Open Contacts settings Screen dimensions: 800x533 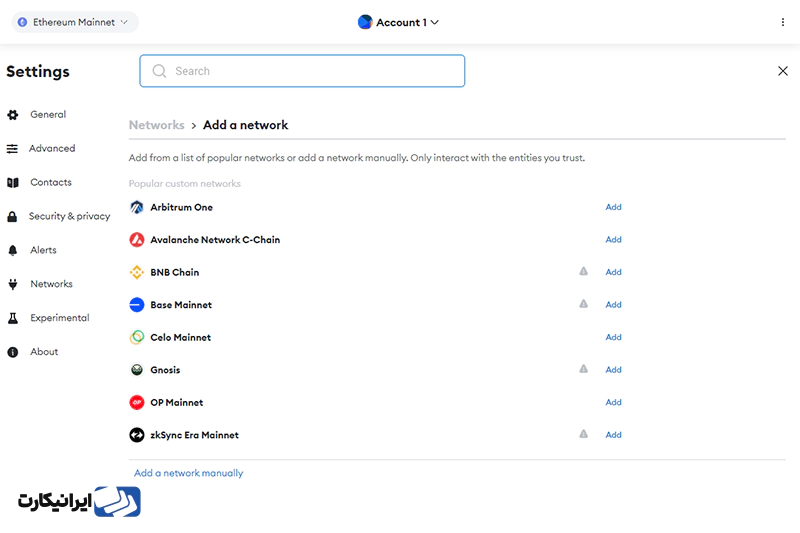pos(51,182)
